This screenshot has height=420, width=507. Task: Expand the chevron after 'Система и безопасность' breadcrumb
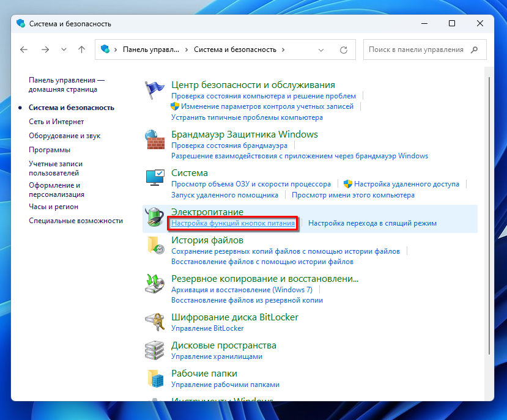(284, 50)
